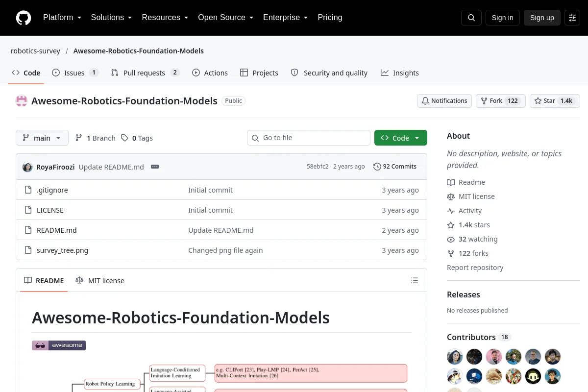Expand the Enterprise menu

click(286, 18)
